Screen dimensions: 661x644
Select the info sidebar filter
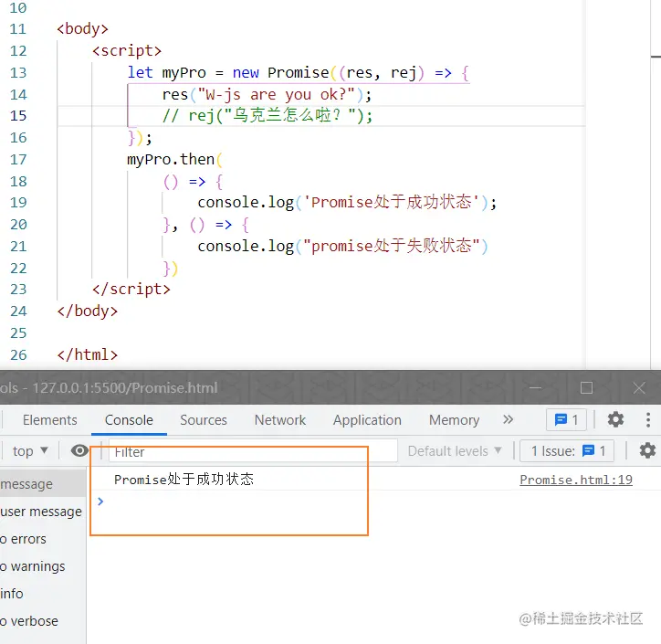pos(43,594)
